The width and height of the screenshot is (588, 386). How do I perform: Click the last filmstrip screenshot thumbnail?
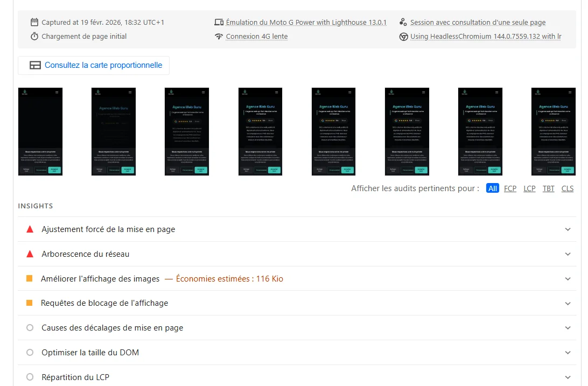(x=553, y=131)
